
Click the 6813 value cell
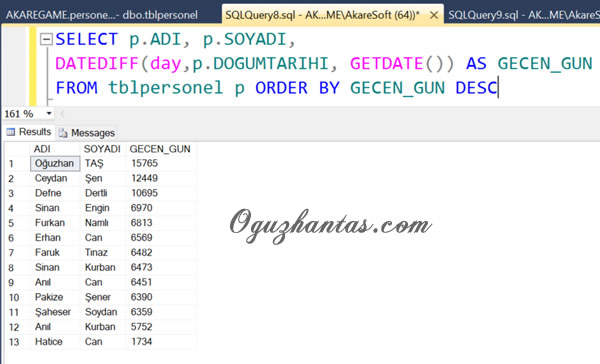tap(161, 223)
